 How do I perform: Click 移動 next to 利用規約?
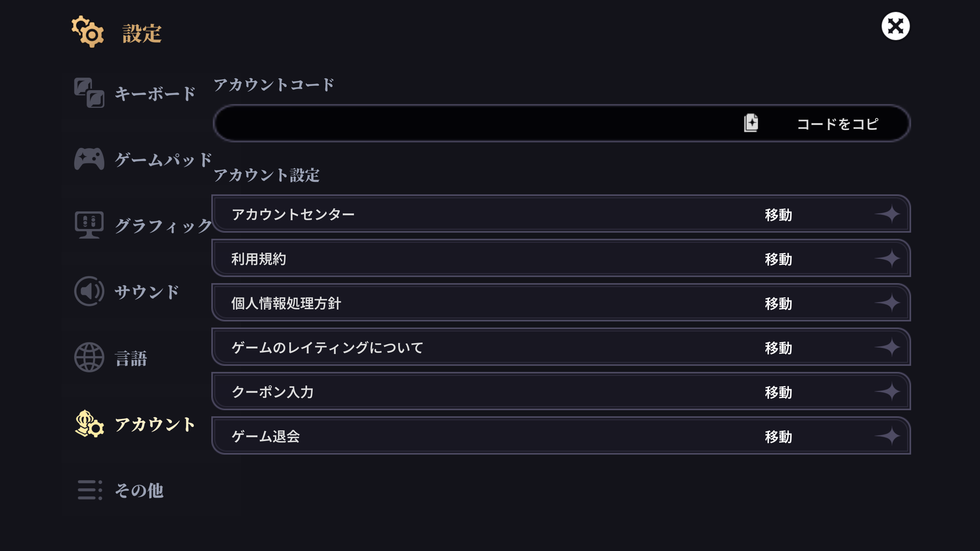point(778,259)
